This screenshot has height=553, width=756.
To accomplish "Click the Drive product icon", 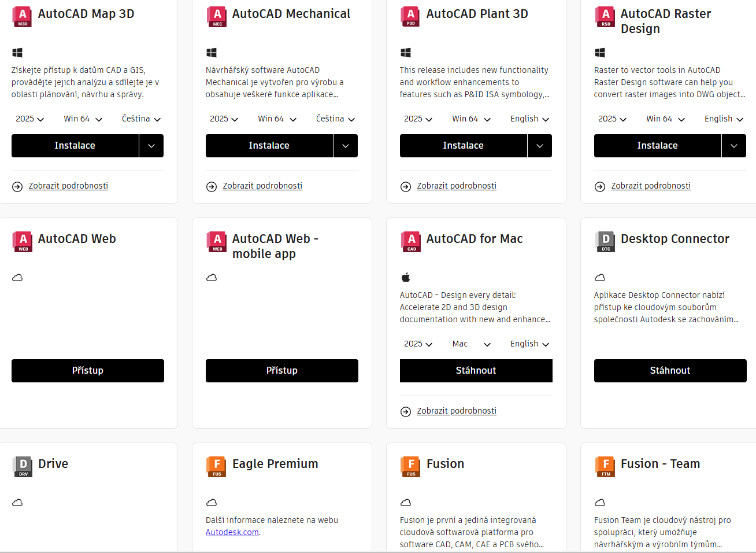I will click(23, 467).
